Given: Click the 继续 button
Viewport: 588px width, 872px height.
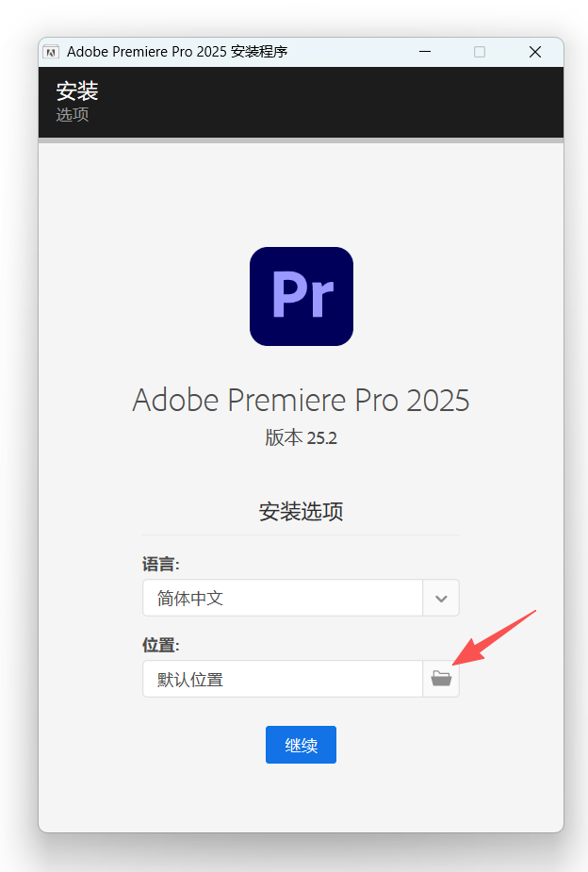Looking at the screenshot, I should (x=301, y=745).
